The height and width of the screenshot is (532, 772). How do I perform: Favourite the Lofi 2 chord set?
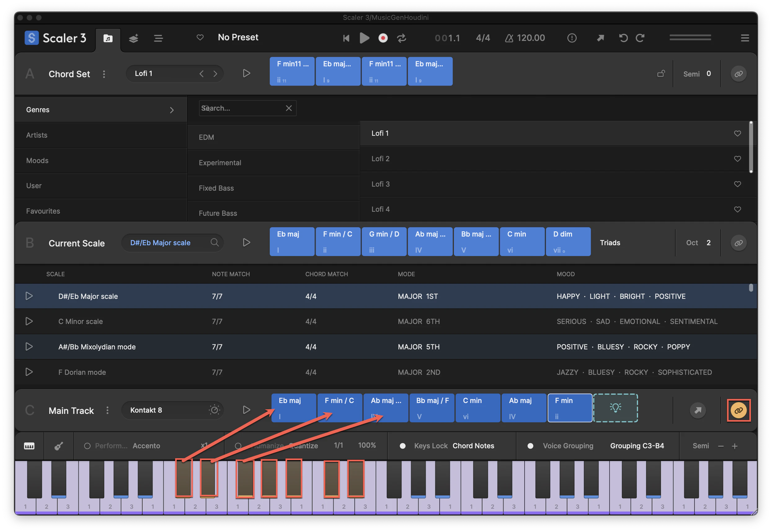tap(737, 159)
